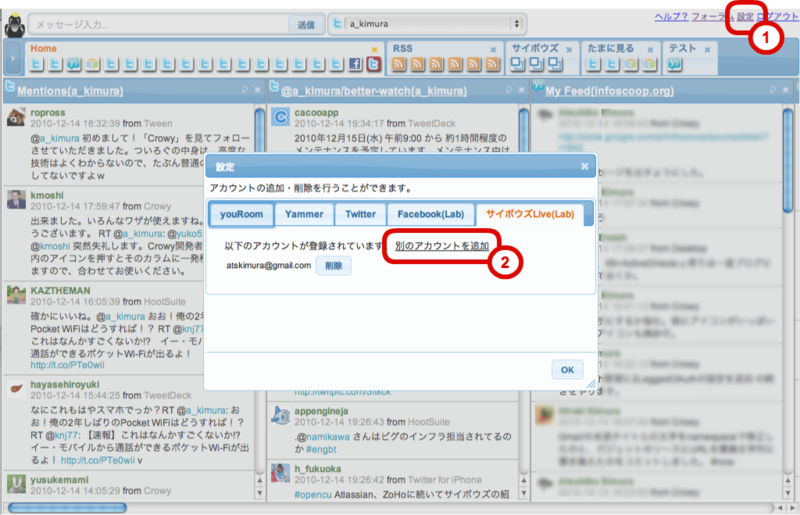Click the My Feed column scrollbar thumb
This screenshot has width=800, height=515.
click(x=788, y=160)
